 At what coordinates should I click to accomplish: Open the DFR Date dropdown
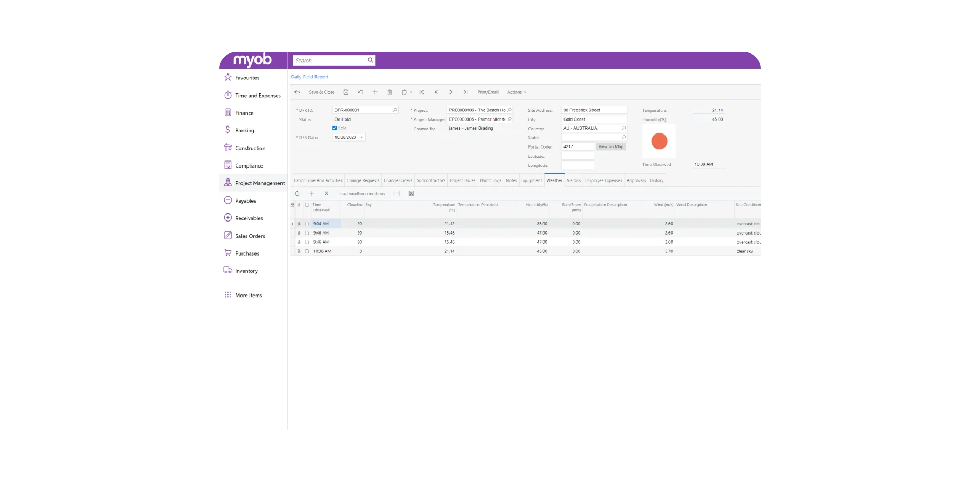pos(362,137)
